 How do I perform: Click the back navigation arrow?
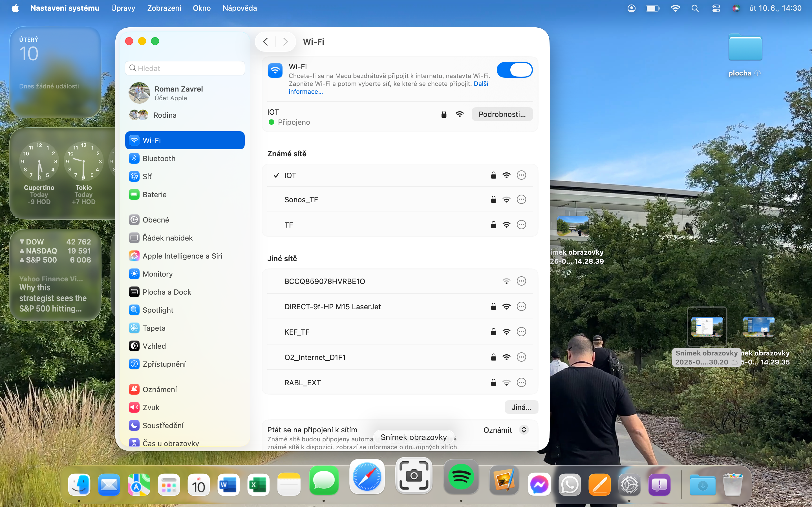tap(266, 42)
